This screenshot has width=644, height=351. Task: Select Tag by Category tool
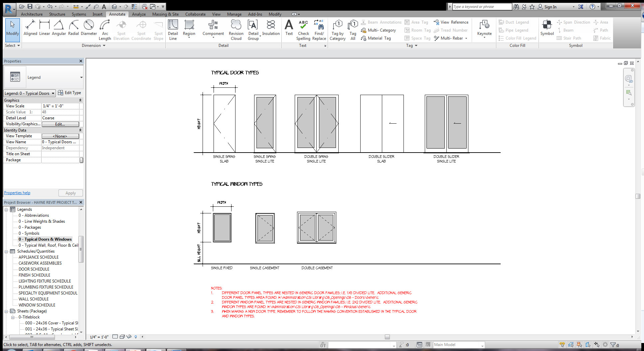coord(338,30)
